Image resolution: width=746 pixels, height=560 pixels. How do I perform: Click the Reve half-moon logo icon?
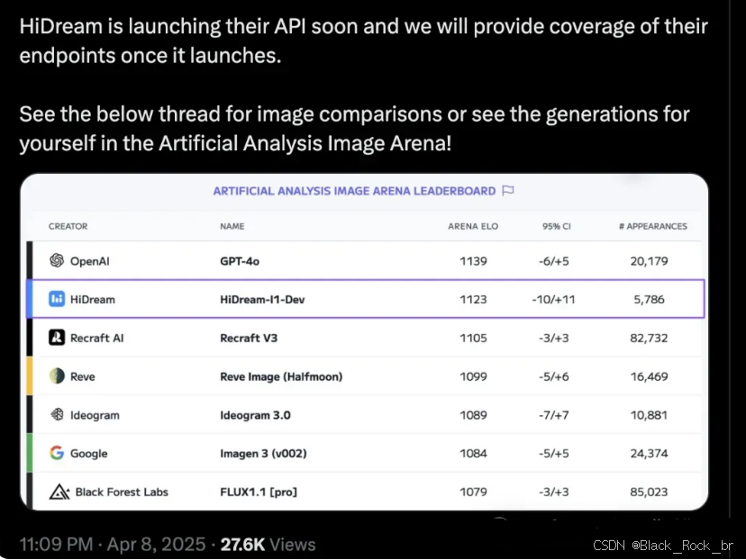57,376
